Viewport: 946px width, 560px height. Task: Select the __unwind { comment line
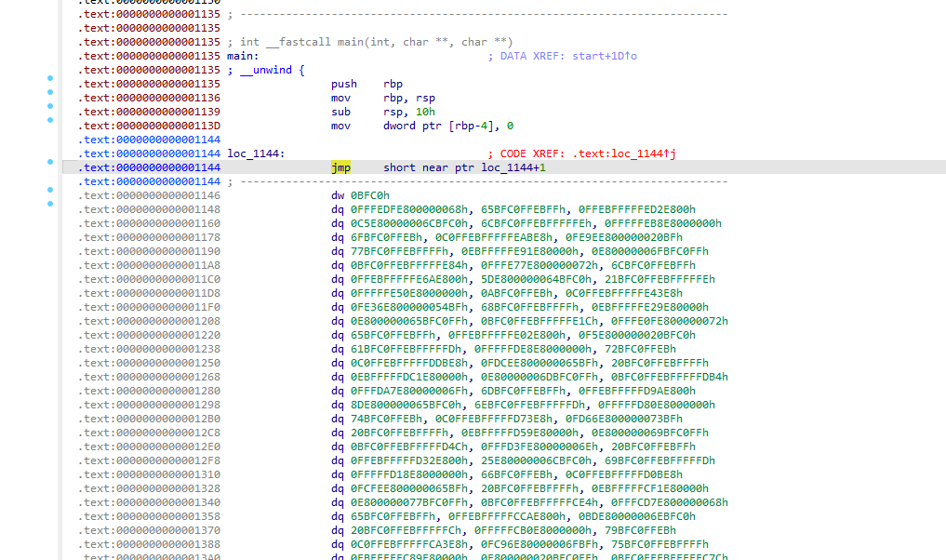point(271,70)
